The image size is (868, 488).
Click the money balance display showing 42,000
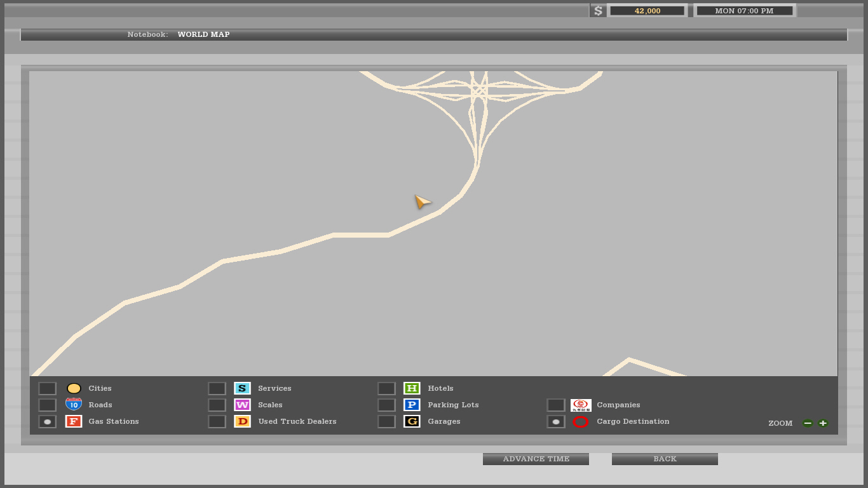pyautogui.click(x=647, y=11)
